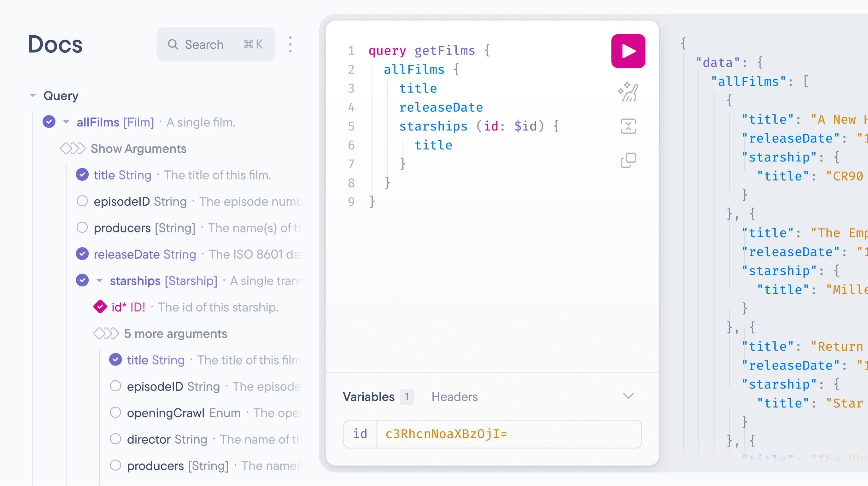Collapse the Variables panel with the chevron
The image size is (868, 486).
point(628,396)
